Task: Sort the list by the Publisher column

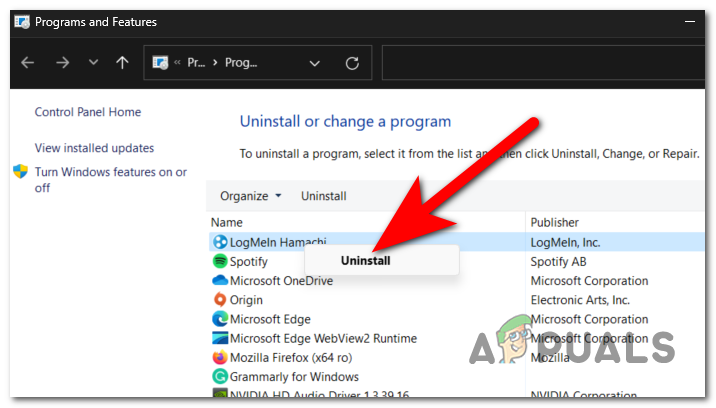Action: coord(554,223)
